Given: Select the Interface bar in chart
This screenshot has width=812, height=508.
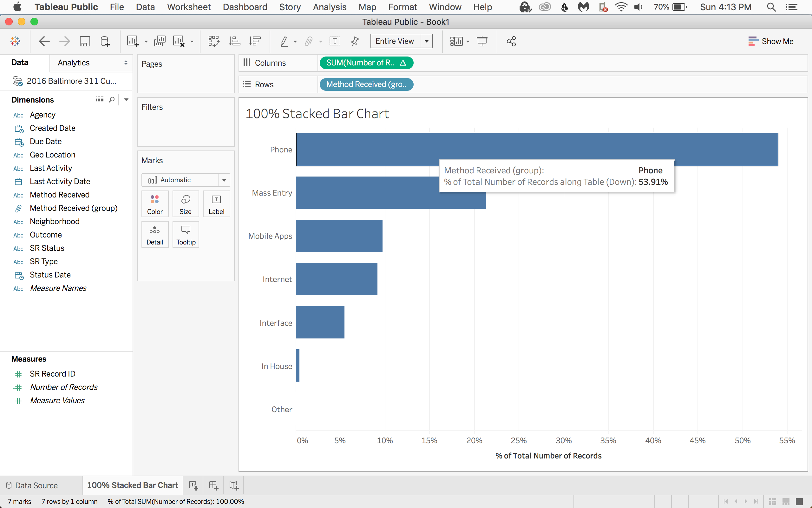Looking at the screenshot, I should (x=320, y=322).
